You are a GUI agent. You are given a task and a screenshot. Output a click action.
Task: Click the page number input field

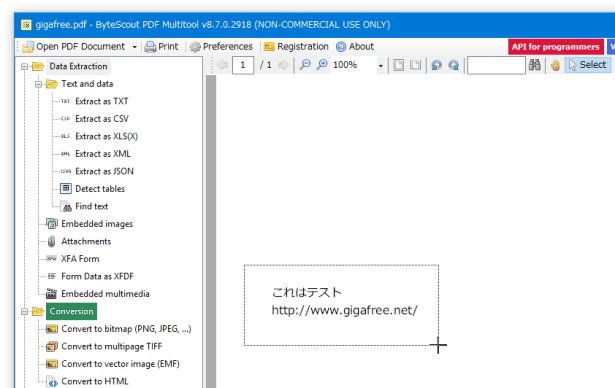[x=243, y=65]
